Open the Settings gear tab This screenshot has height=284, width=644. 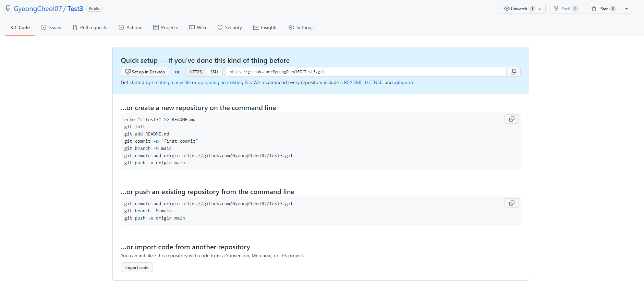click(x=301, y=27)
